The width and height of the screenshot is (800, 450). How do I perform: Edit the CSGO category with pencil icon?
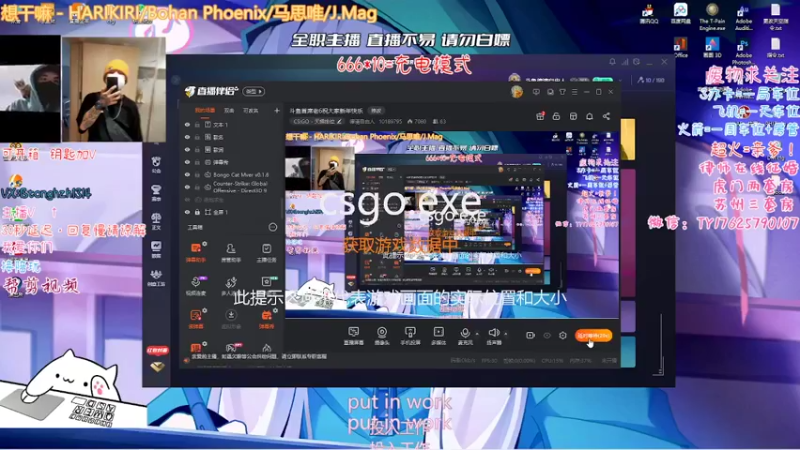pyautogui.click(x=339, y=121)
